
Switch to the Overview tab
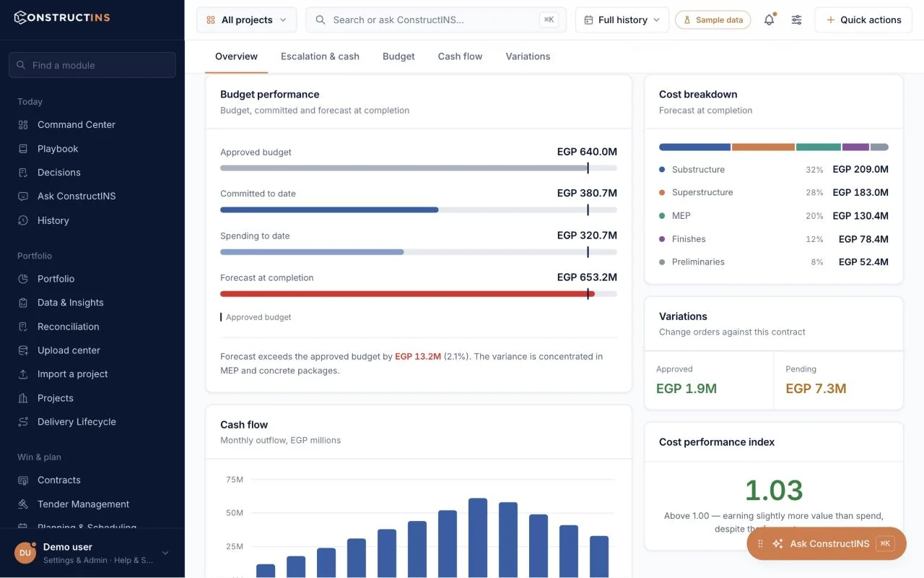[x=236, y=56]
